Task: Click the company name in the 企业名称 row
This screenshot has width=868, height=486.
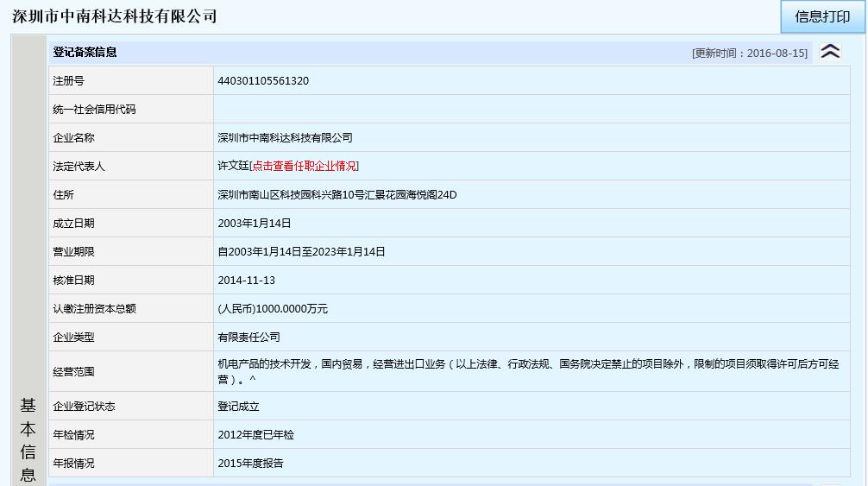Action: pos(285,138)
